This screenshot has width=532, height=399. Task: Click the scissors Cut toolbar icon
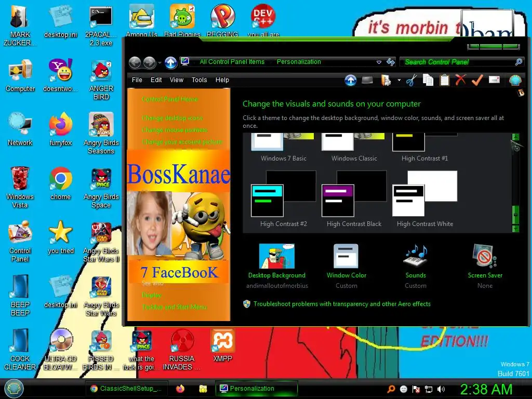[411, 81]
